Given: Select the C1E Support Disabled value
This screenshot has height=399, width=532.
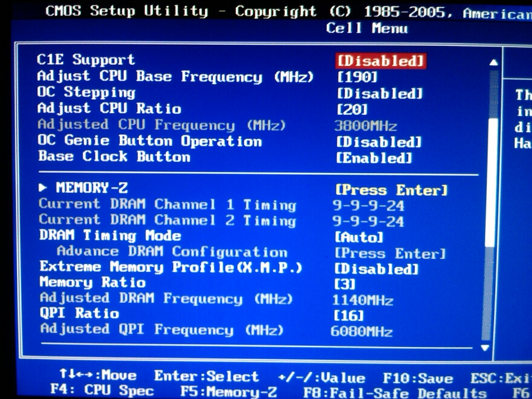Looking at the screenshot, I should 380,61.
